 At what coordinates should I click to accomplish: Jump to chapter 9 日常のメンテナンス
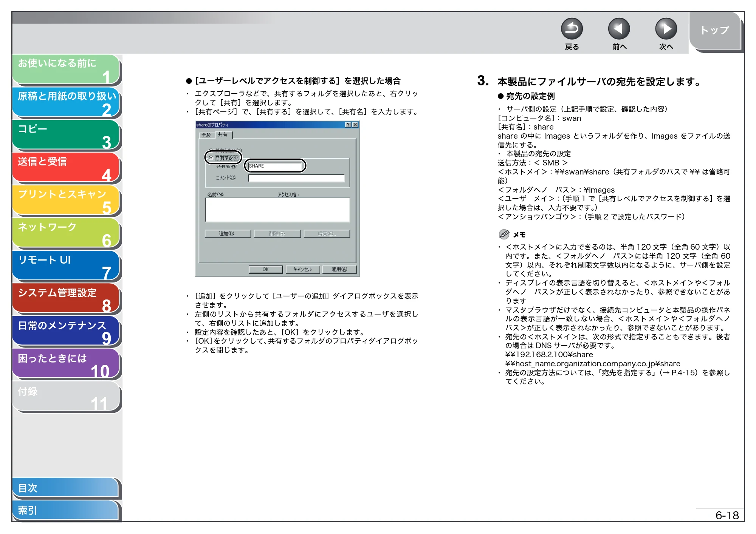tap(66, 331)
